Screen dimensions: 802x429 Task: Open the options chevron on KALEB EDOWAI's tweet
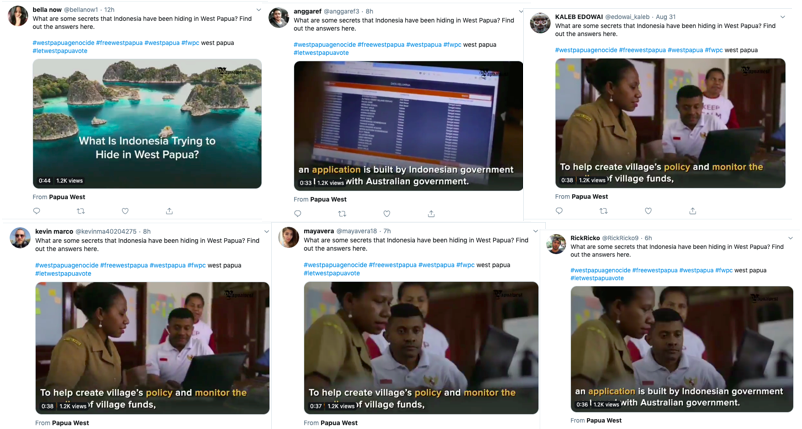[783, 17]
